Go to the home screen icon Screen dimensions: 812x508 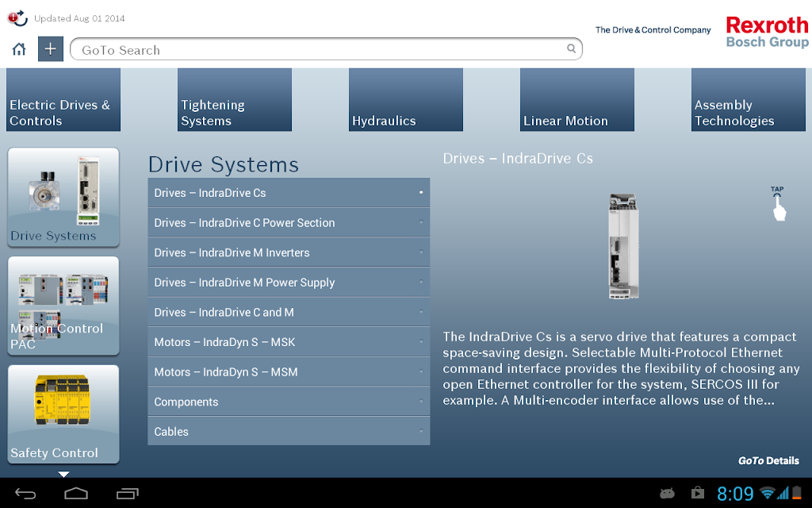[x=19, y=49]
